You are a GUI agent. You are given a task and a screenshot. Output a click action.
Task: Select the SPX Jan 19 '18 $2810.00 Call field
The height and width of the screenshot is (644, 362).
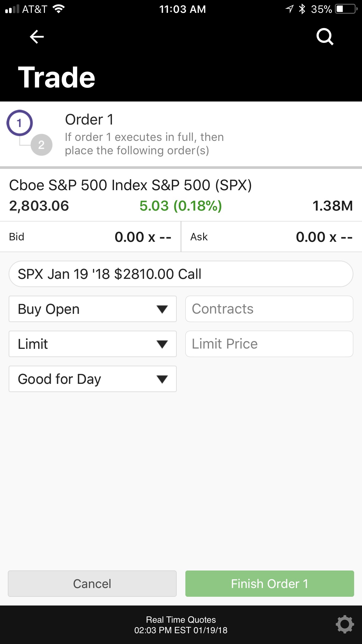pos(181,274)
